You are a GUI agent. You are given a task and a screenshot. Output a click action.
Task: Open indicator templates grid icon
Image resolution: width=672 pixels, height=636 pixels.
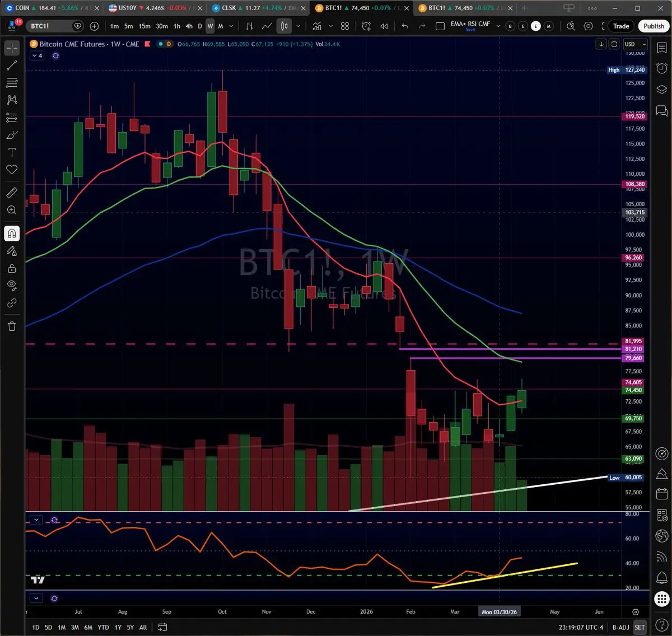point(345,26)
